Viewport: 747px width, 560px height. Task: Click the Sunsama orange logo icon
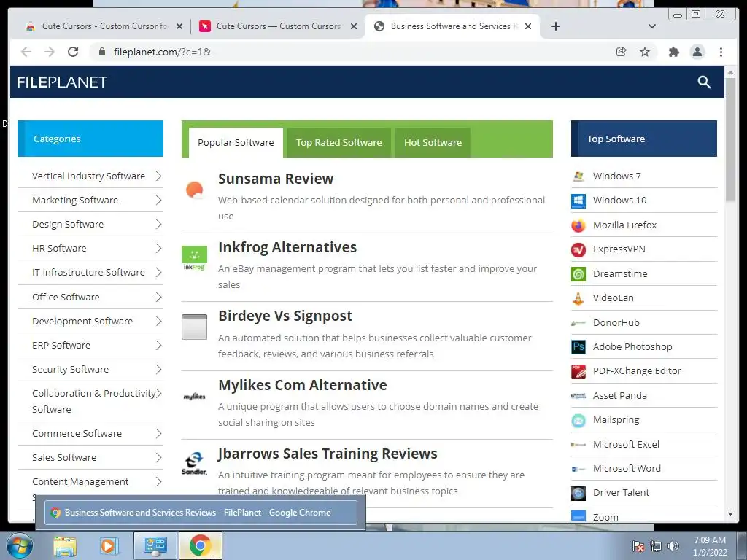(194, 190)
